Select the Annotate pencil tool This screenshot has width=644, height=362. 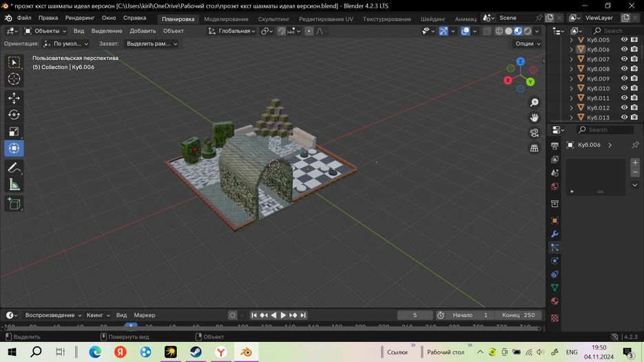click(x=14, y=168)
